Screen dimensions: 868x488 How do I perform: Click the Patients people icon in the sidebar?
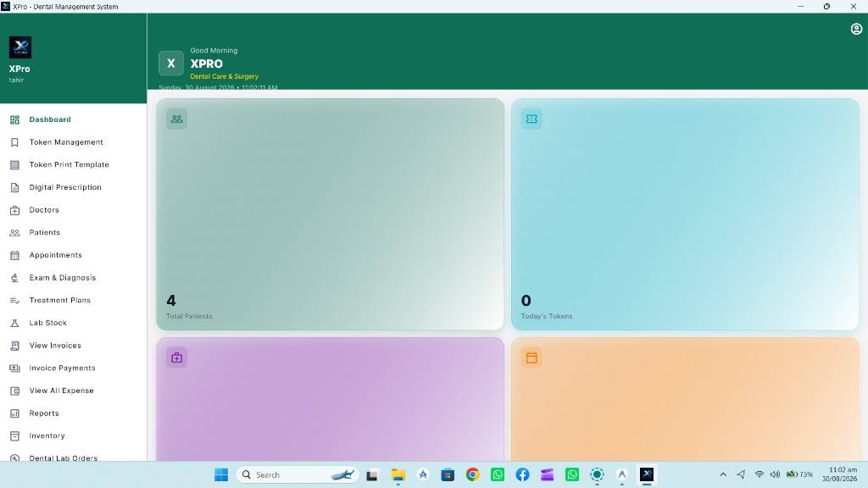[x=15, y=233]
